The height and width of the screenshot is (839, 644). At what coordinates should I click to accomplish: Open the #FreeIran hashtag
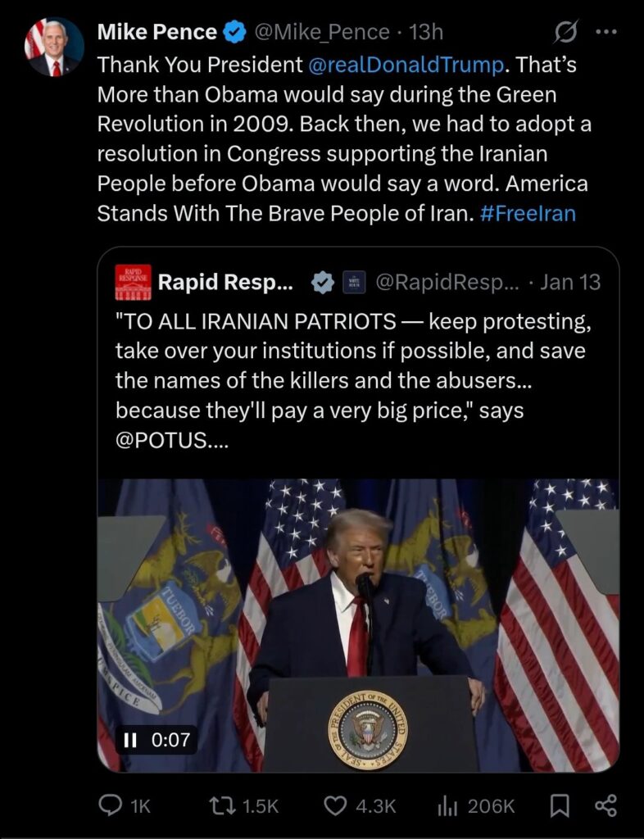[x=528, y=214]
